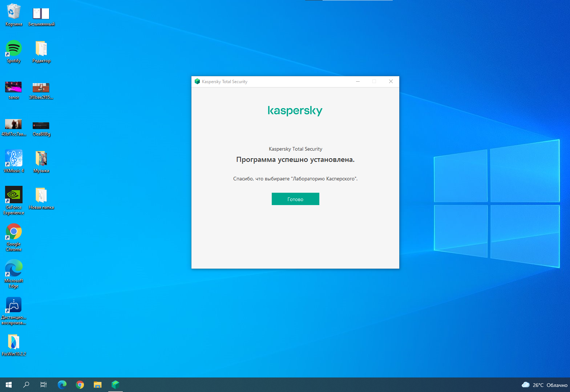Open taskbar search magnifier

(x=26, y=385)
